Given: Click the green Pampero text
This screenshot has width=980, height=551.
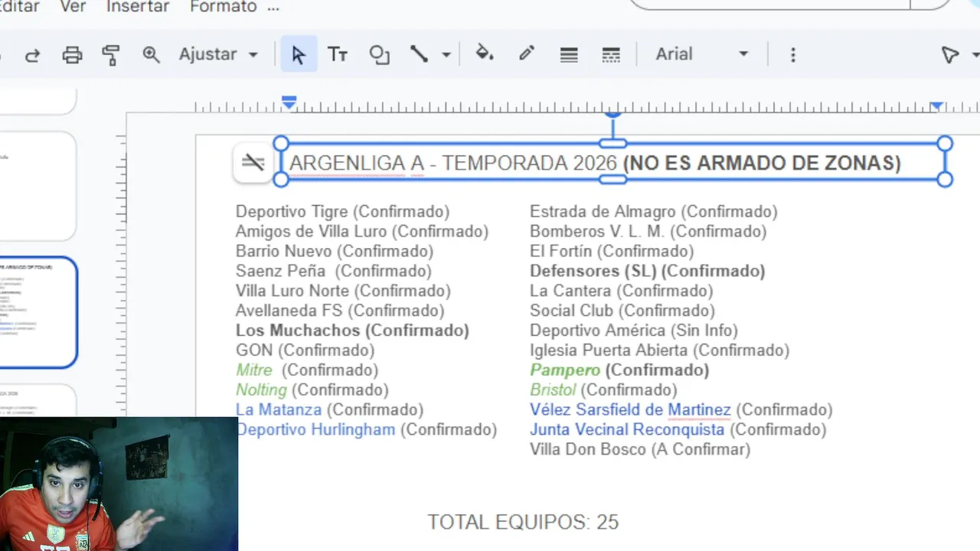Looking at the screenshot, I should (565, 370).
